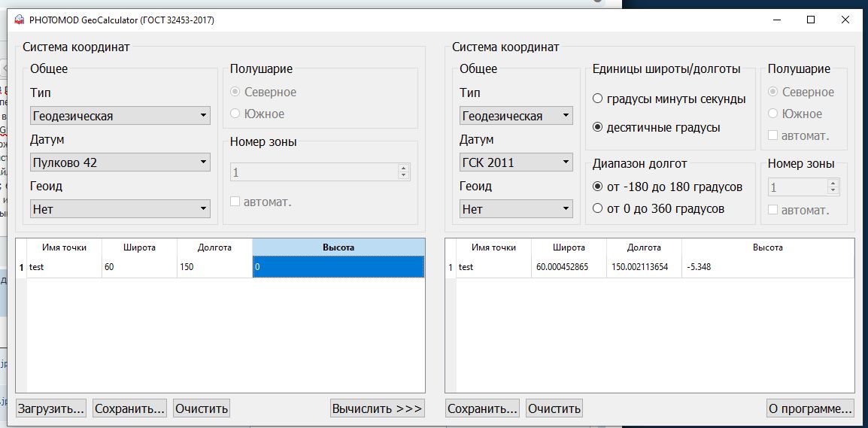This screenshot has height=428, width=868.
Task: Select 'десятичные градусы' units option
Action: (x=598, y=127)
